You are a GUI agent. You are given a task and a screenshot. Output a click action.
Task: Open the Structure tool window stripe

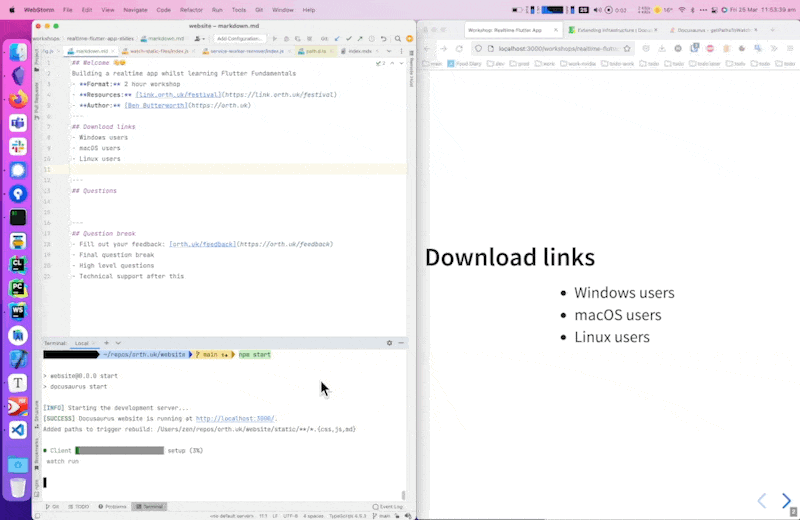[x=36, y=414]
